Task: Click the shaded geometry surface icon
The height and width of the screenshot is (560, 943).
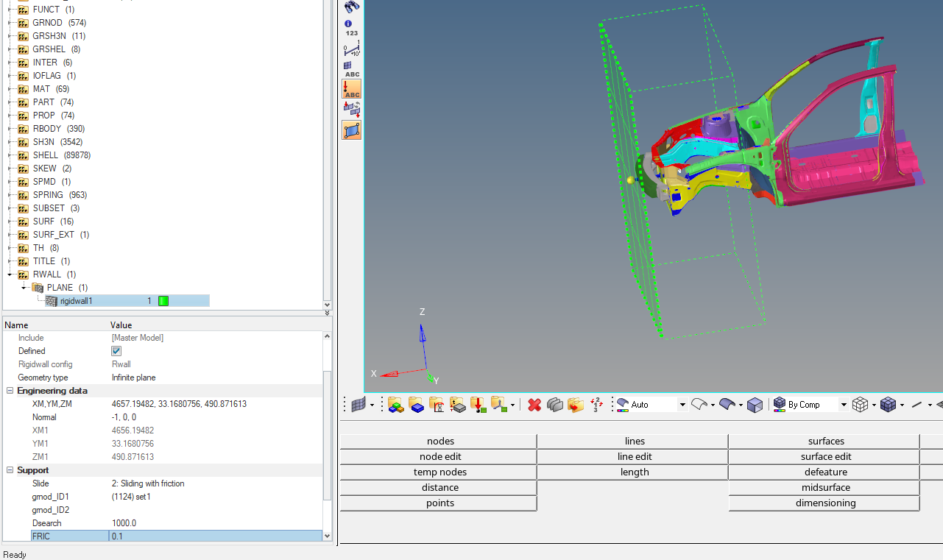Action: click(x=727, y=405)
